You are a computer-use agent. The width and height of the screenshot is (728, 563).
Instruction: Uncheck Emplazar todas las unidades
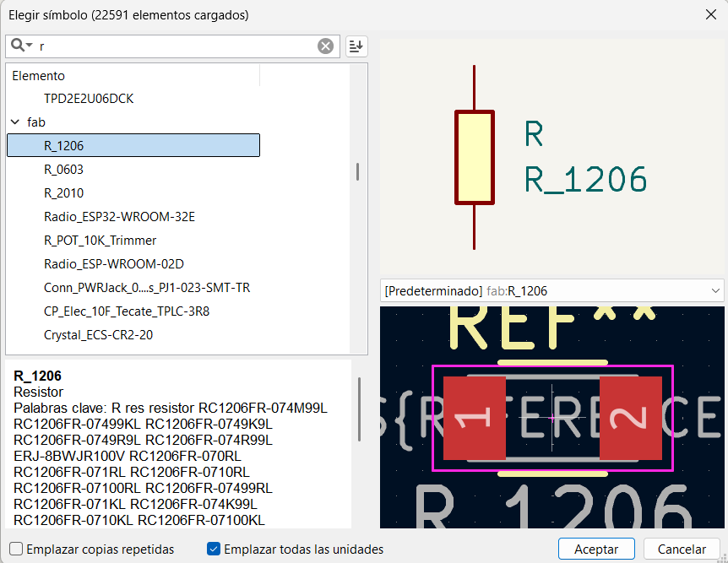(x=214, y=549)
